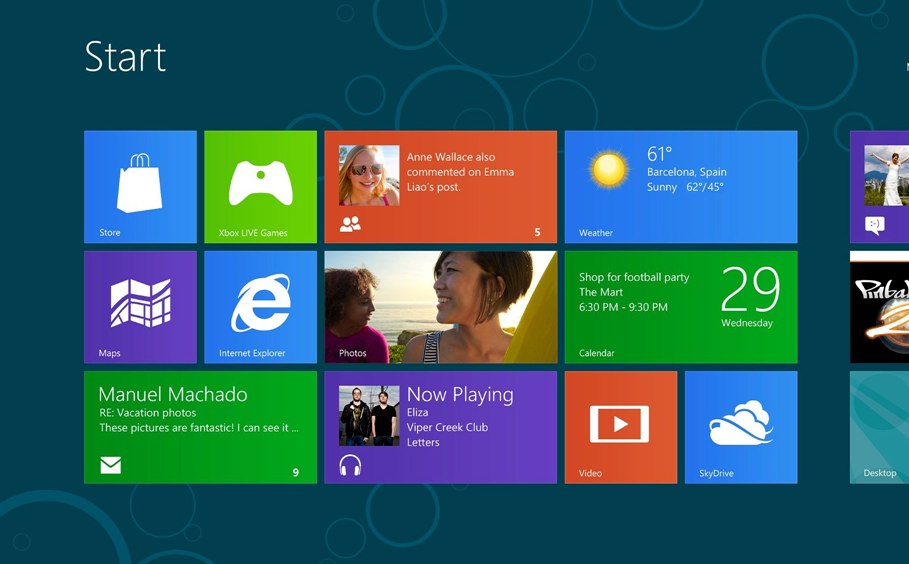
Task: Click the Messaging chat bubble icon
Action: (875, 225)
